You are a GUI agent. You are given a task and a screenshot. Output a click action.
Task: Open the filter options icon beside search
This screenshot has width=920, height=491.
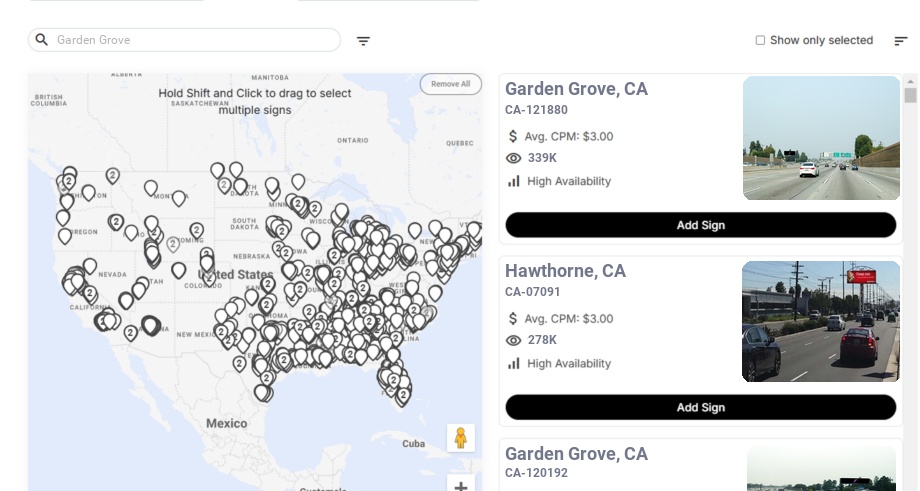(x=363, y=41)
